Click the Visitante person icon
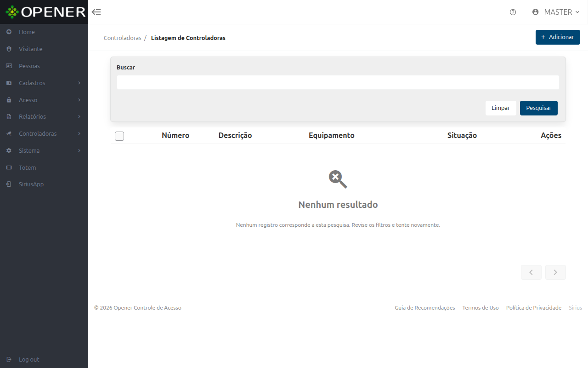Viewport: 588px width, 368px height. click(x=9, y=49)
